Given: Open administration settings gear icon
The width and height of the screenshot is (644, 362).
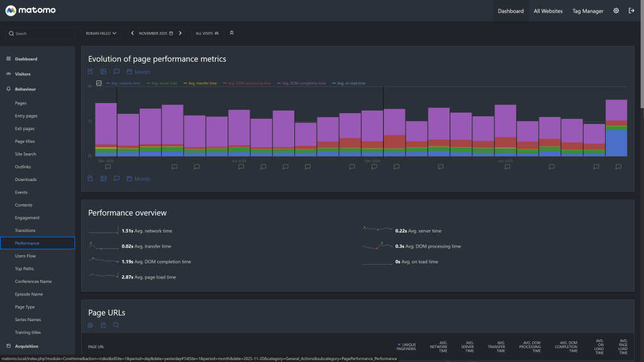Looking at the screenshot, I should 616,11.
